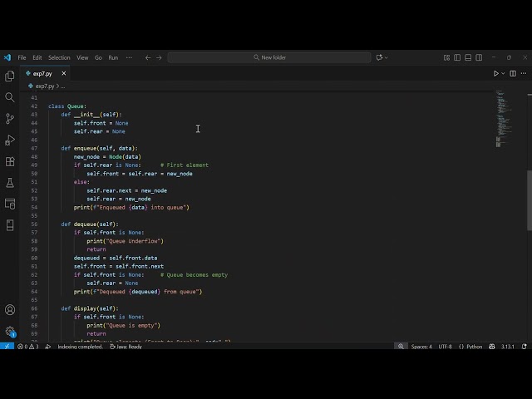This screenshot has height=399, width=532.
Task: Click the debug status bar icon
Action: 48,347
